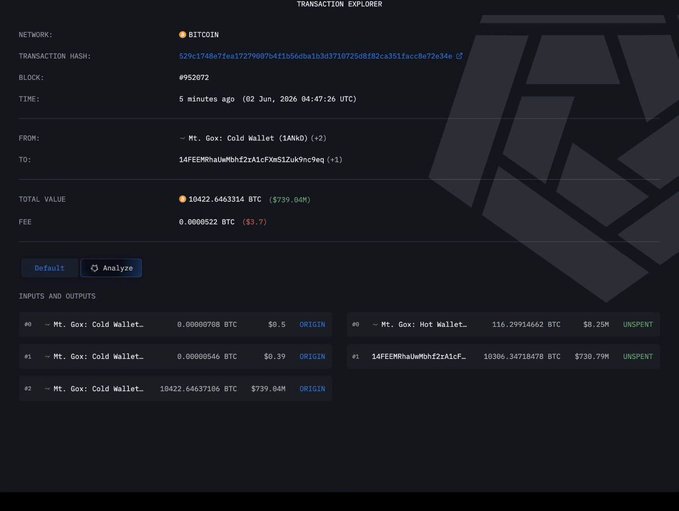Click the TRANSACTION EXPLORER title
This screenshot has width=679, height=511.
pos(340,4)
